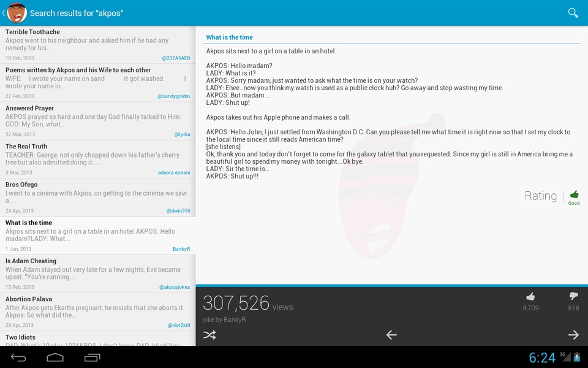Tap author @dwin316

click(x=178, y=210)
